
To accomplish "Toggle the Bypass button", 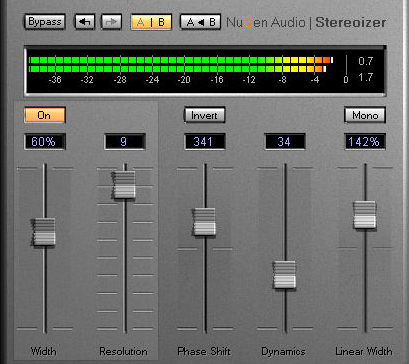I will [45, 22].
